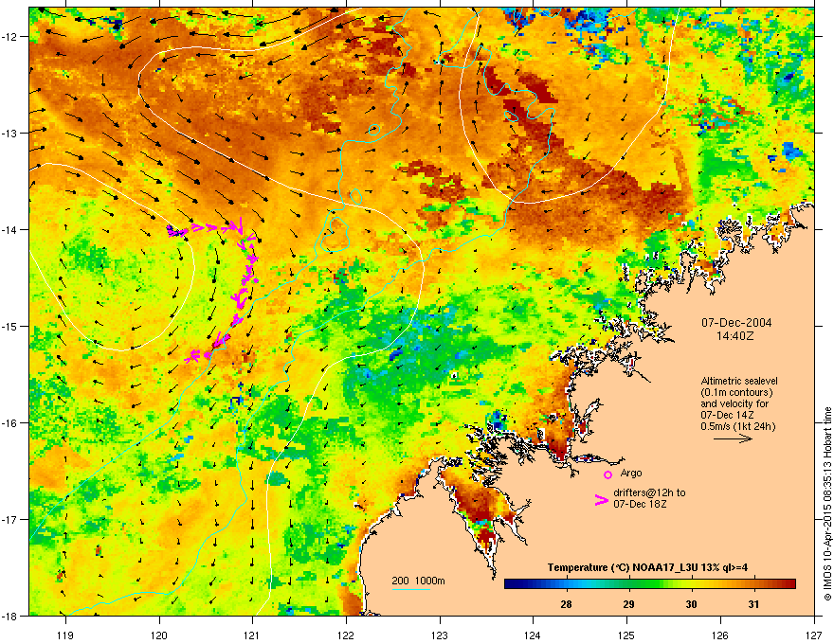834x644 pixels.
Task: Click the magenta drifter arrowhead legend symbol
Action: [602, 499]
